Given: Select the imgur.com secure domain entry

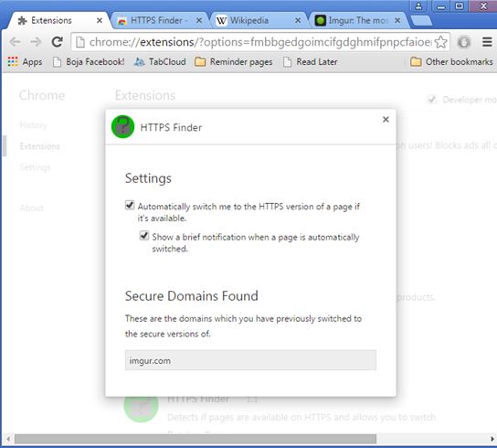Looking at the screenshot, I should (x=250, y=360).
